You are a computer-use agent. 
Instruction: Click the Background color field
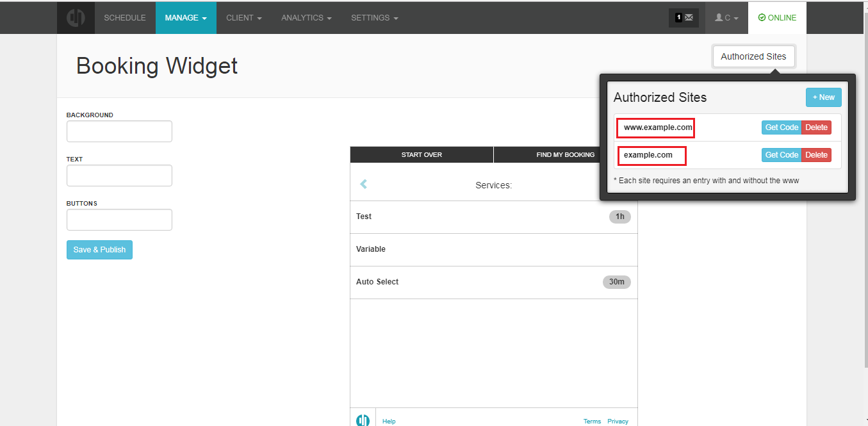coord(119,131)
